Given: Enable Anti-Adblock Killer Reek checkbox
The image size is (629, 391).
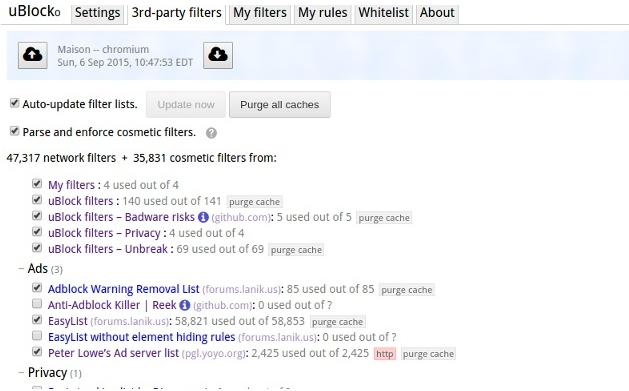Looking at the screenshot, I should 37,304.
